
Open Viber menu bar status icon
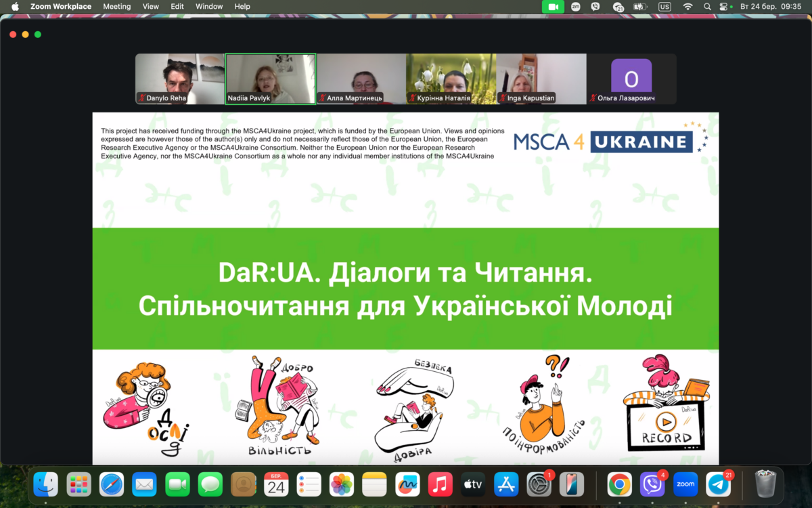click(x=595, y=7)
